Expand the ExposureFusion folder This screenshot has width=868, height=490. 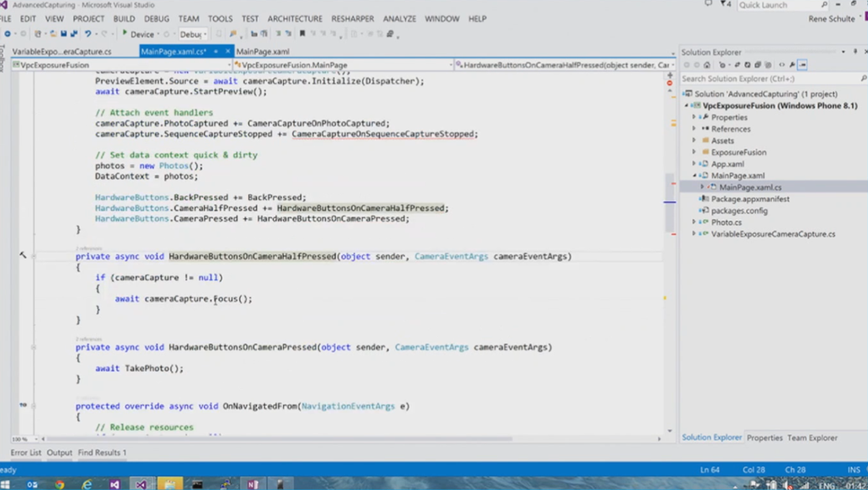click(694, 153)
